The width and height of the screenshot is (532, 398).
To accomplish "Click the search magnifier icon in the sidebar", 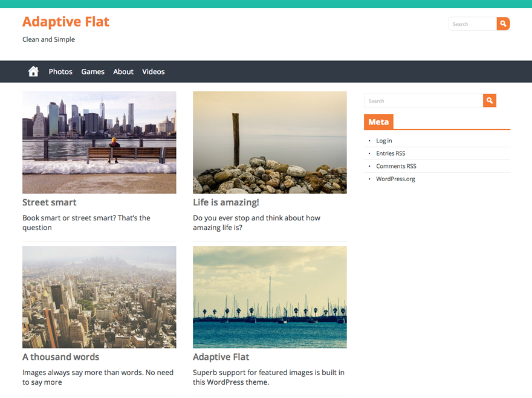I will (489, 100).
